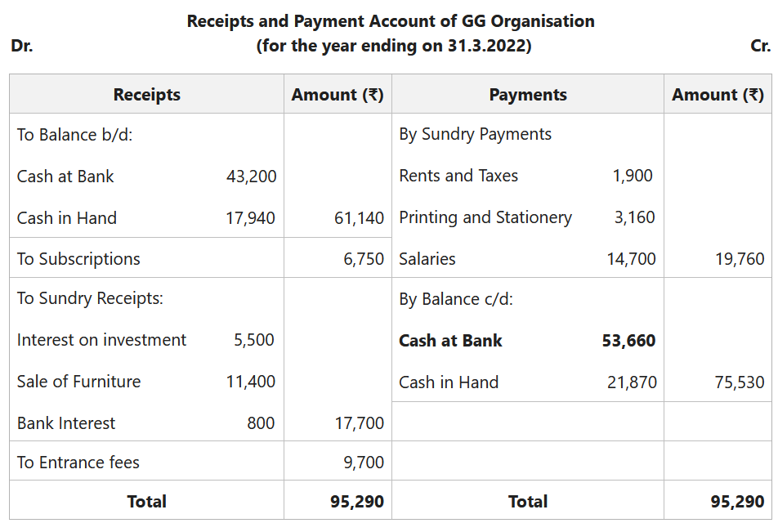Select the 'By Balance c/d:' cell
The width and height of the screenshot is (778, 532).
pyautogui.click(x=456, y=299)
